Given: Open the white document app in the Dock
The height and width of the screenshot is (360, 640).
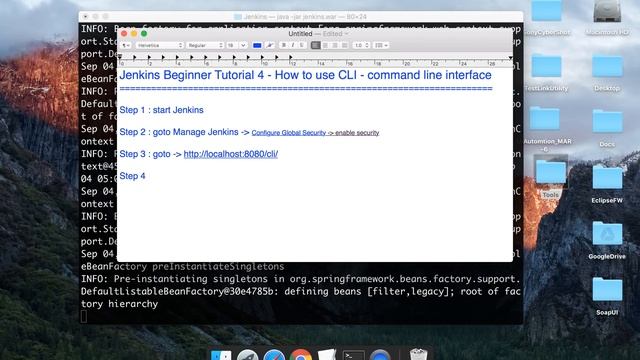Looking at the screenshot, I should (327, 355).
